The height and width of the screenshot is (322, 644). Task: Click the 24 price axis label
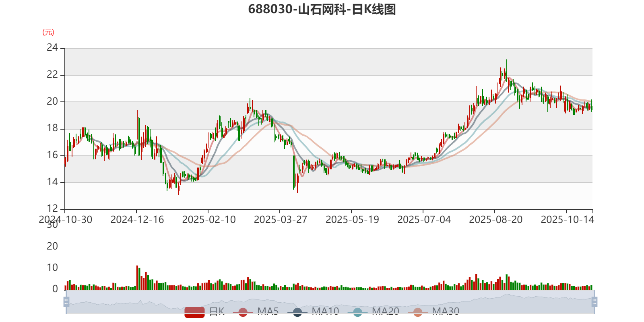[52, 47]
